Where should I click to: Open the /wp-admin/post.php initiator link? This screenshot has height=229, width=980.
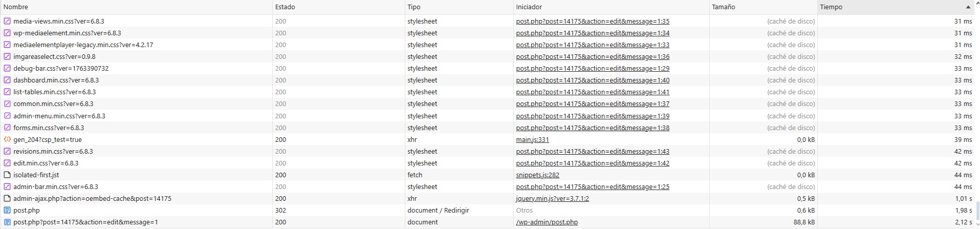[x=547, y=222]
